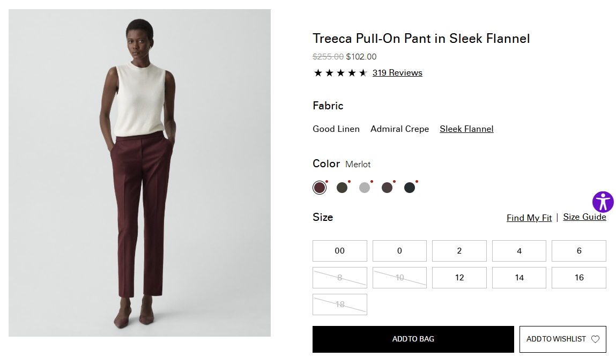This screenshot has width=616, height=364.
Task: Select size 16
Action: 579,278
